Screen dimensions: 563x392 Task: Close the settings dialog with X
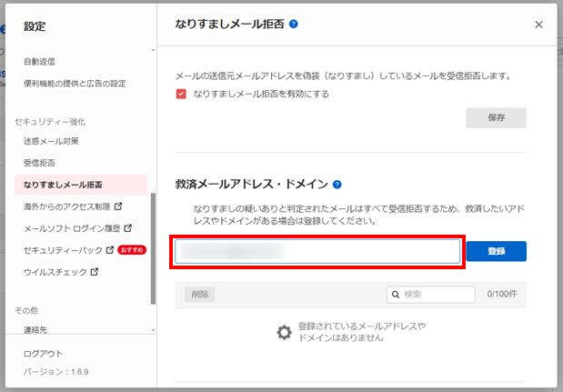click(x=538, y=25)
